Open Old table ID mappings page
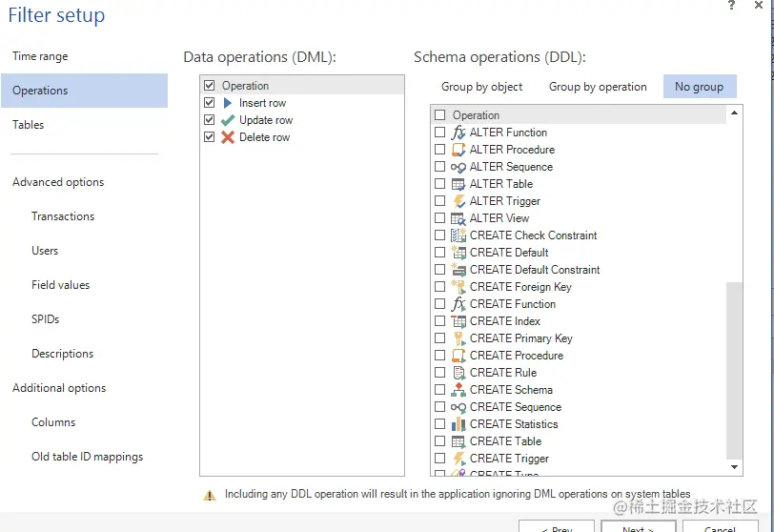 (x=88, y=457)
